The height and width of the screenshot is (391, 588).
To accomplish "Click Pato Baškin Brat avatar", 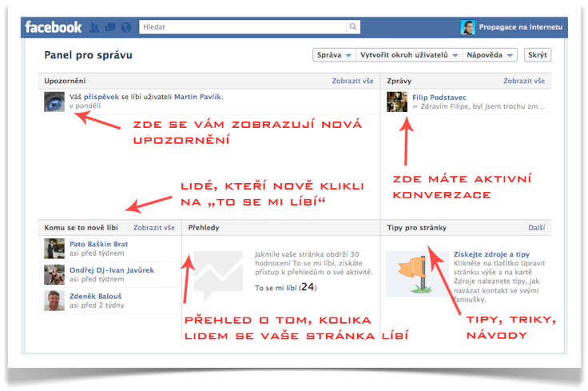I will click(54, 249).
